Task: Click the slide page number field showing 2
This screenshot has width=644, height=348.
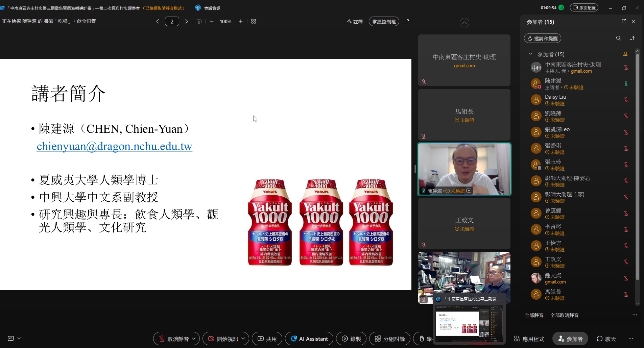Action: [172, 21]
